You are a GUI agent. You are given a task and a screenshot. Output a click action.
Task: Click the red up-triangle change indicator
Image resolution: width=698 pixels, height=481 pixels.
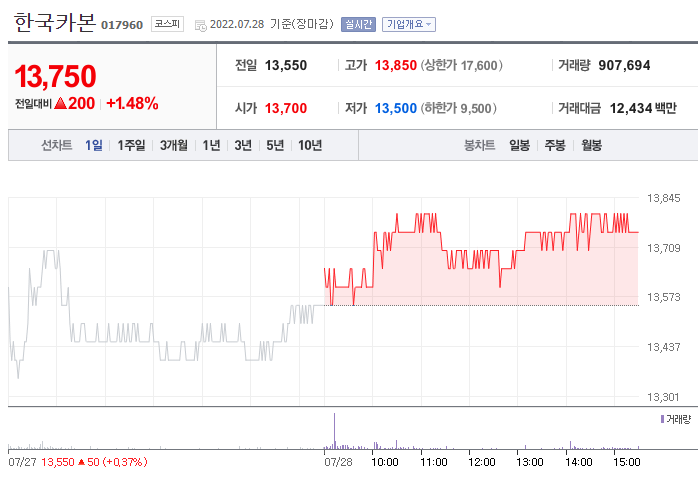pyautogui.click(x=60, y=104)
